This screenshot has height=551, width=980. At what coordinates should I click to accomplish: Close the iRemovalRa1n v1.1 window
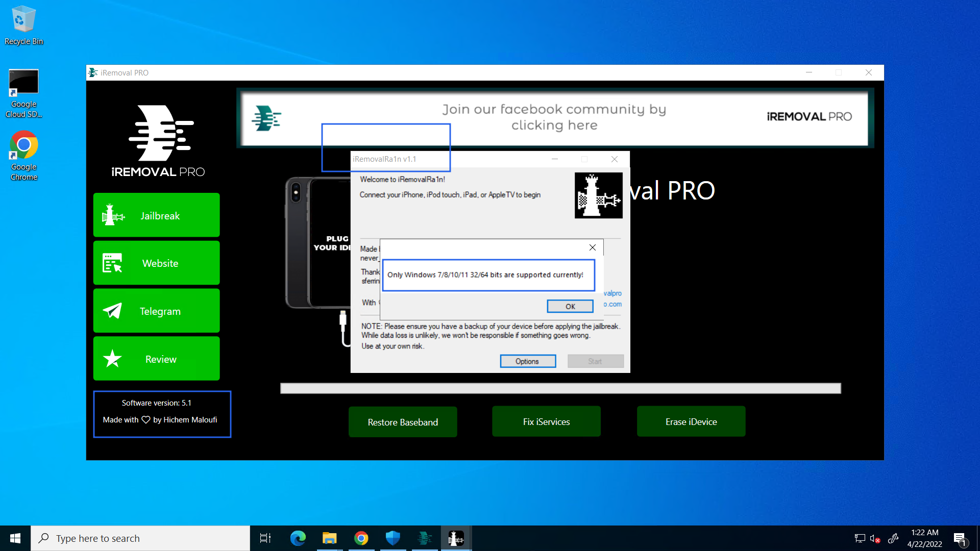click(x=615, y=159)
